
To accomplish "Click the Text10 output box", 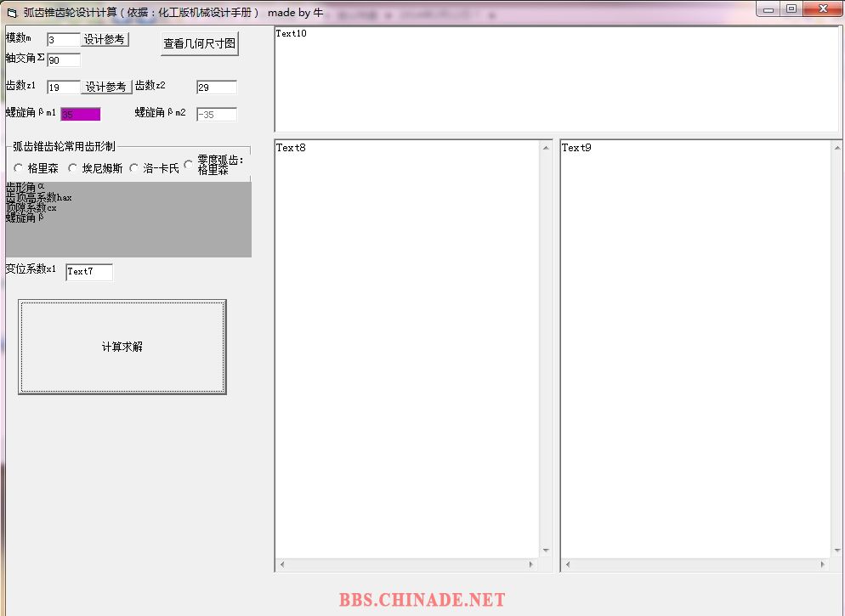I will [557, 79].
